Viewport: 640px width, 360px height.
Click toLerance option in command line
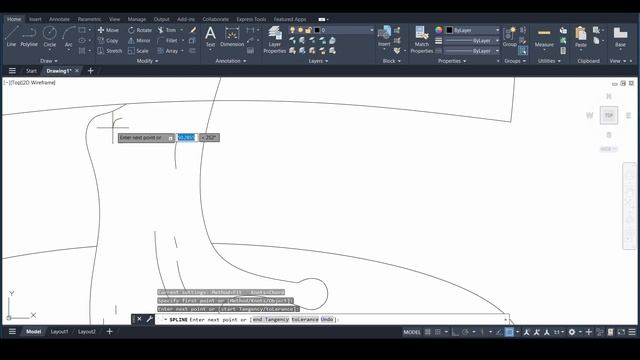pyautogui.click(x=305, y=320)
